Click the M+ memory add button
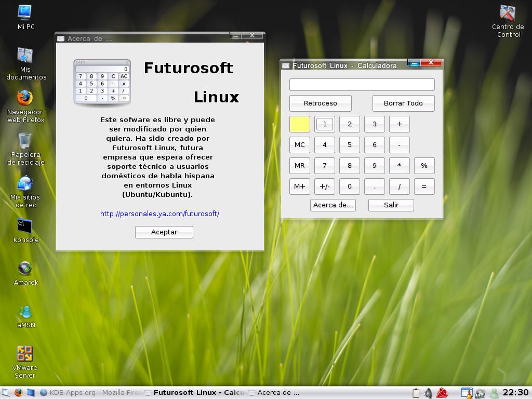This screenshot has width=532, height=399. (300, 187)
